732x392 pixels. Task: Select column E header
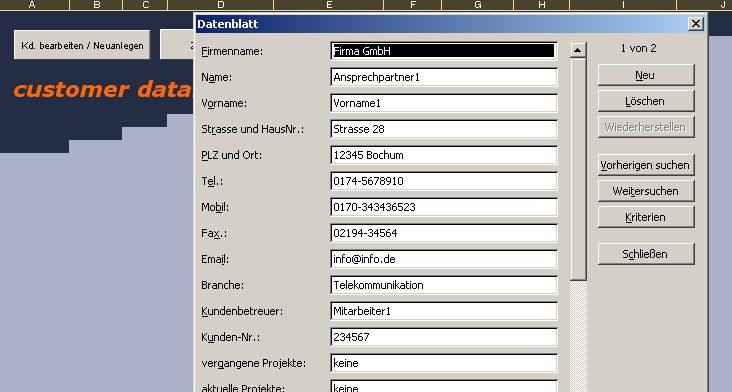[329, 5]
